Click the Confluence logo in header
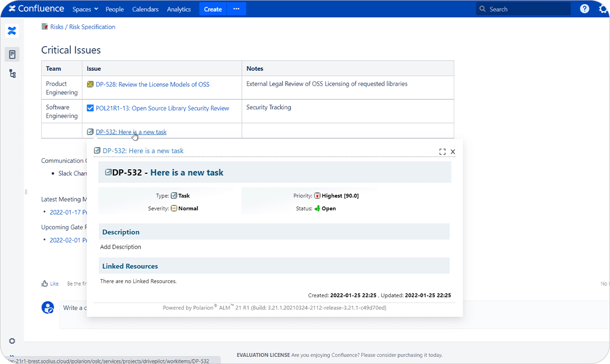The width and height of the screenshot is (610, 364). 36,9
